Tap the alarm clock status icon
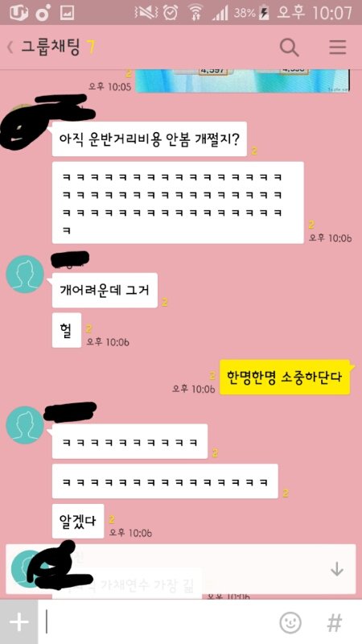 pyautogui.click(x=170, y=12)
